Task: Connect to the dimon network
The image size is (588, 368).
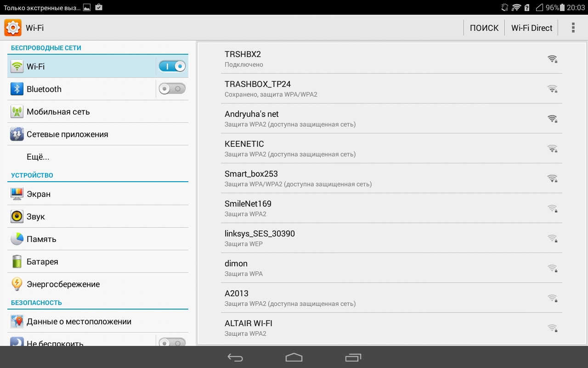Action: pos(391,268)
